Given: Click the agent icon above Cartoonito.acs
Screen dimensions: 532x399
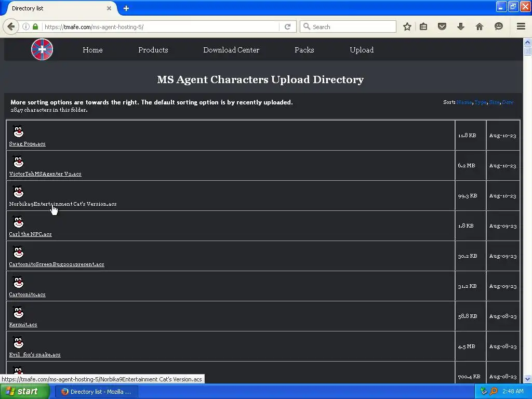Looking at the screenshot, I should 18,282.
